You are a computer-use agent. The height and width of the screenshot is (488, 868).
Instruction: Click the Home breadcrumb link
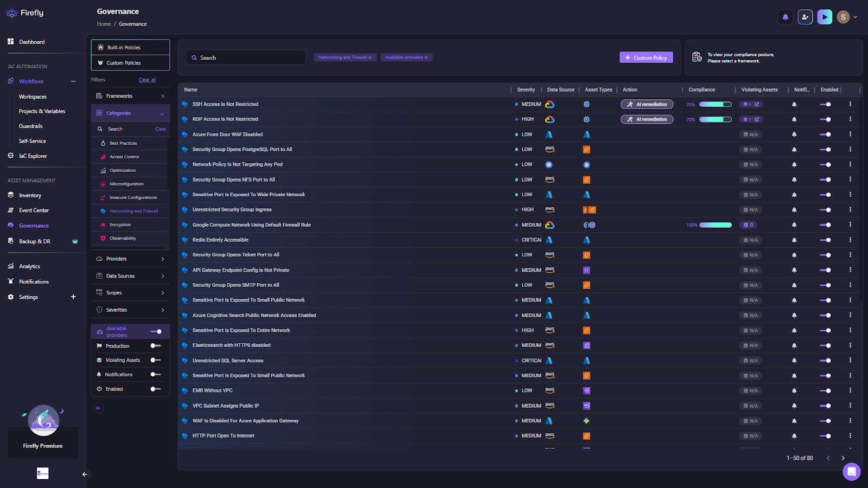click(x=104, y=24)
